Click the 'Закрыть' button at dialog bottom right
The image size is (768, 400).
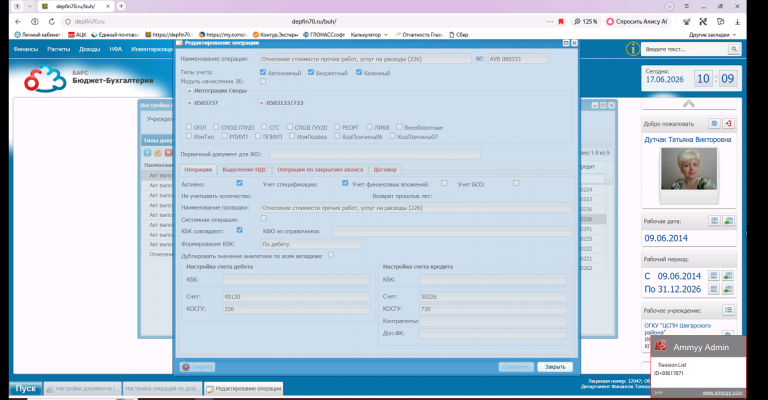pyautogui.click(x=555, y=367)
